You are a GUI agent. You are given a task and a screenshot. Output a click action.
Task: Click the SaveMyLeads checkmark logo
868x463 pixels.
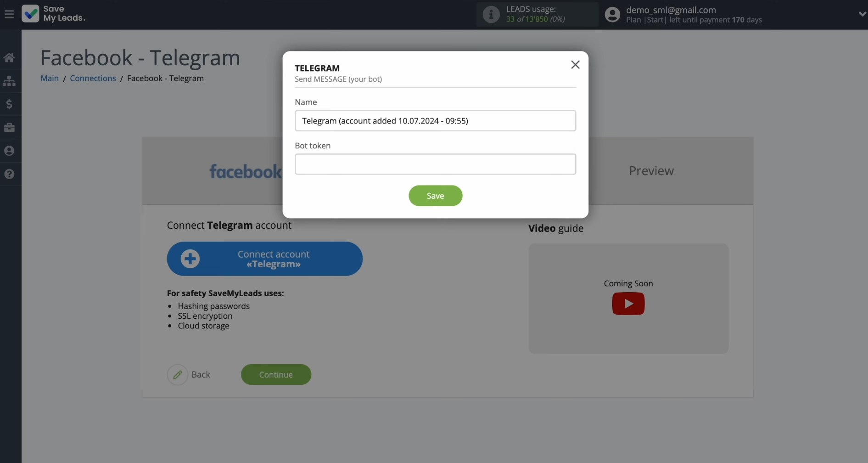(x=30, y=14)
